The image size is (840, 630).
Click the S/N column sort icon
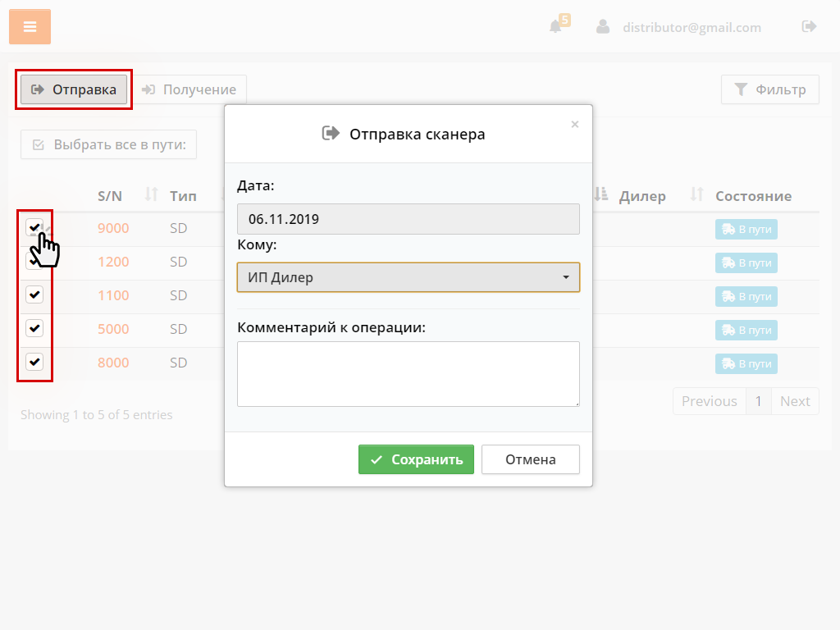151,195
